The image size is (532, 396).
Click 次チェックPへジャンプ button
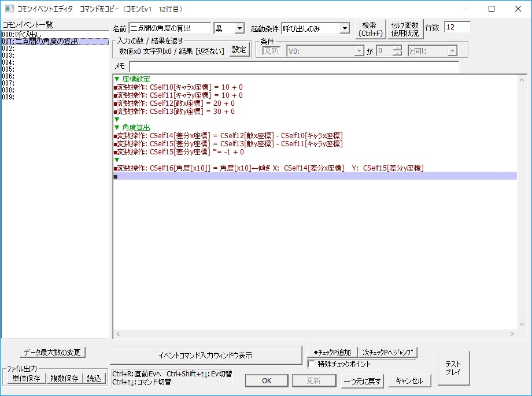click(388, 353)
